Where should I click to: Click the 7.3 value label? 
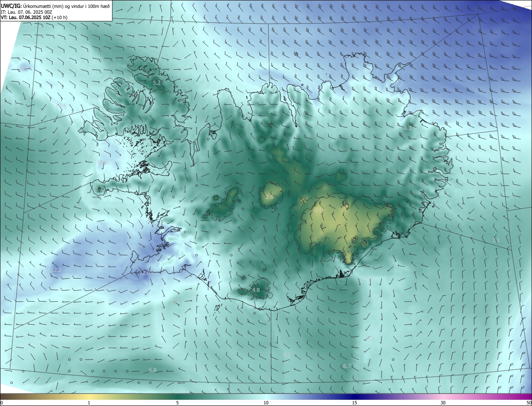496,240
